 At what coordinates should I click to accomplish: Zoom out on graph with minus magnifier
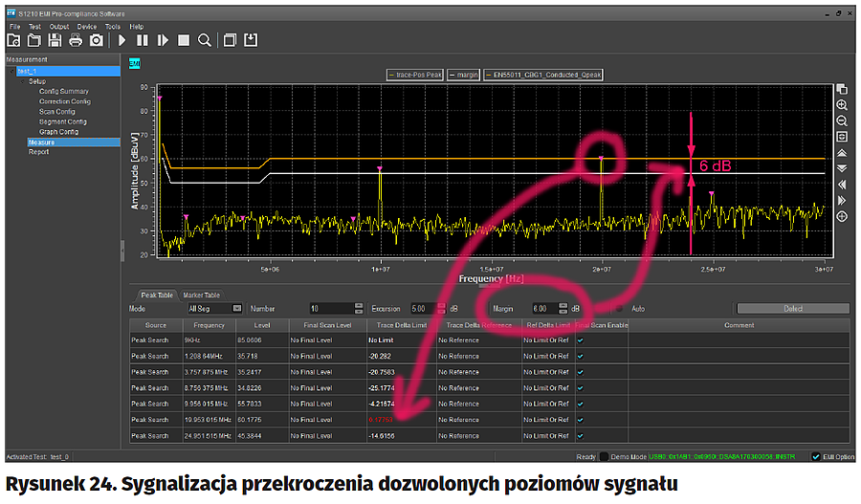[842, 121]
